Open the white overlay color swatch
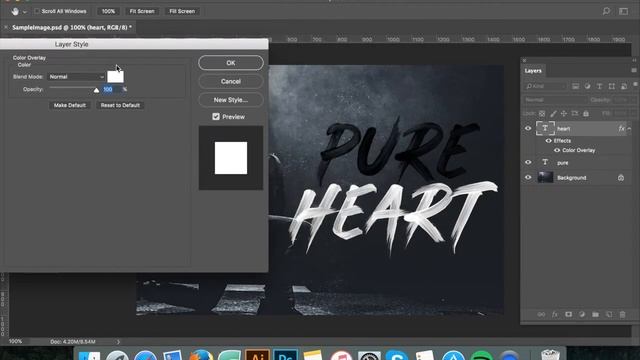This screenshot has height=360, width=640. point(115,76)
